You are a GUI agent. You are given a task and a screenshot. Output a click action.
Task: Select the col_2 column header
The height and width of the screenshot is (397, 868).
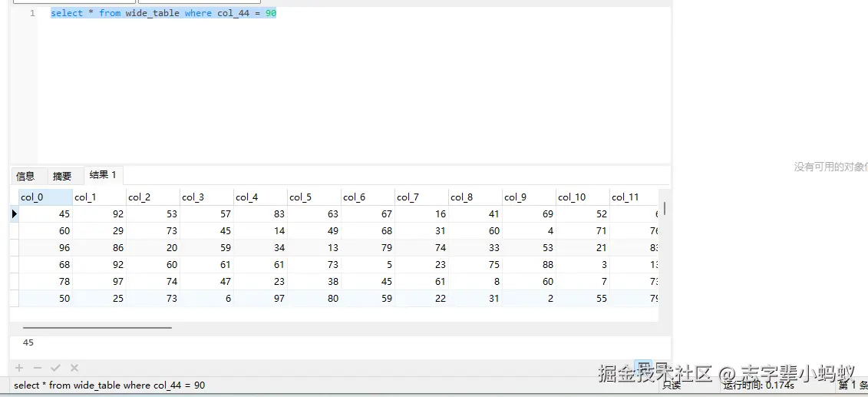153,197
